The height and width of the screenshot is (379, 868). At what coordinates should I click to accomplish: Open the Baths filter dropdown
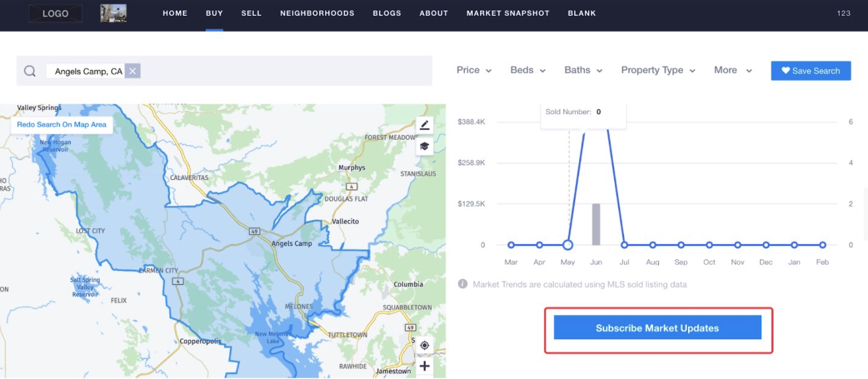pos(583,70)
